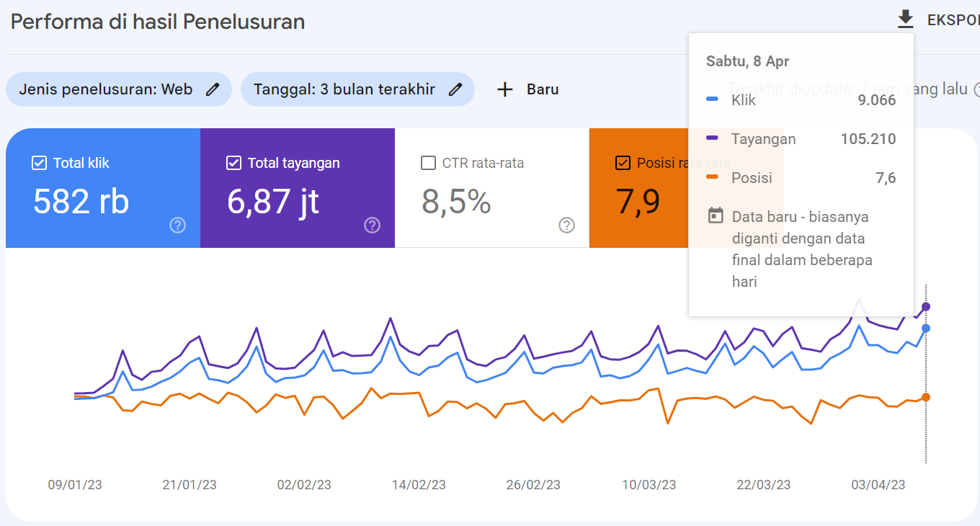Open the Tanggal: 3 bulan terakhir chip
980x526 pixels.
357,89
